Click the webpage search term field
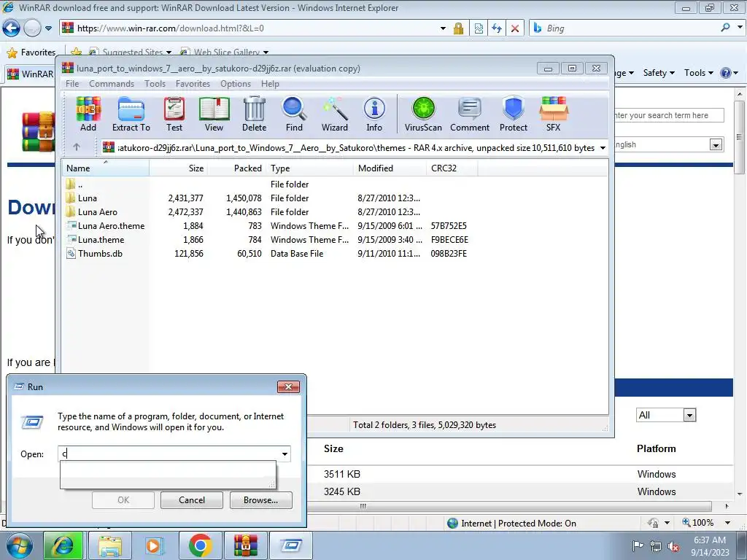 [x=667, y=115]
